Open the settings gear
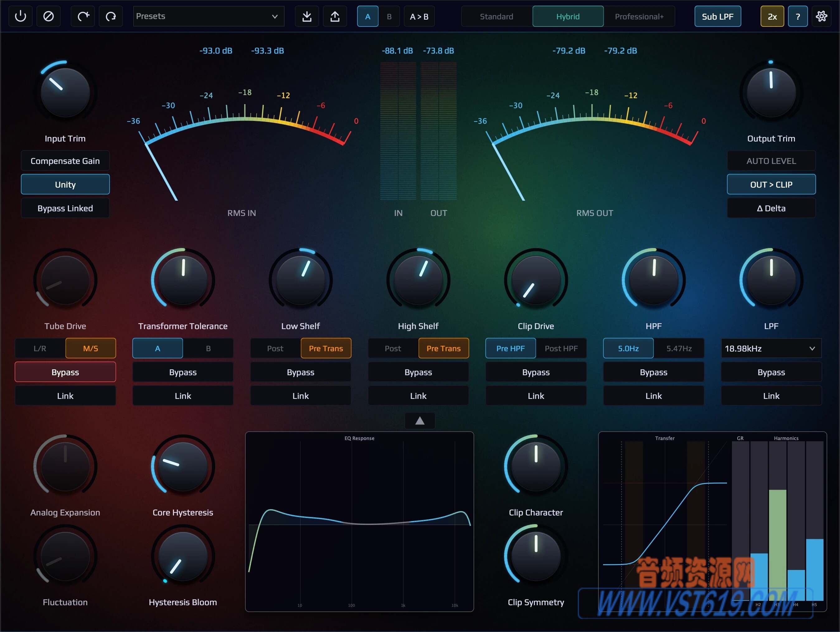The image size is (840, 632). click(821, 16)
